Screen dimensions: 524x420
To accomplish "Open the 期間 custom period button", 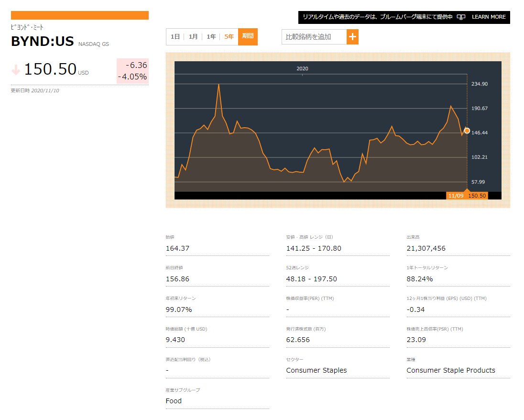I will click(248, 37).
